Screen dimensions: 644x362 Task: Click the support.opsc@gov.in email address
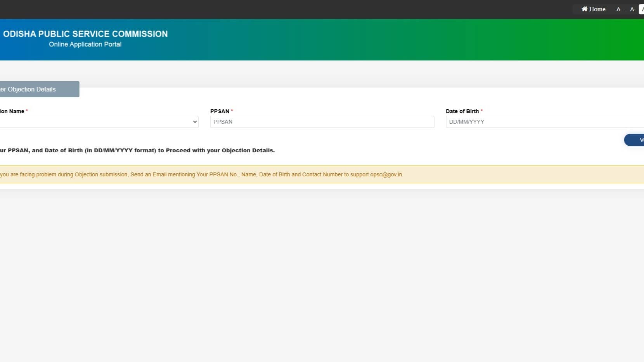(x=376, y=174)
